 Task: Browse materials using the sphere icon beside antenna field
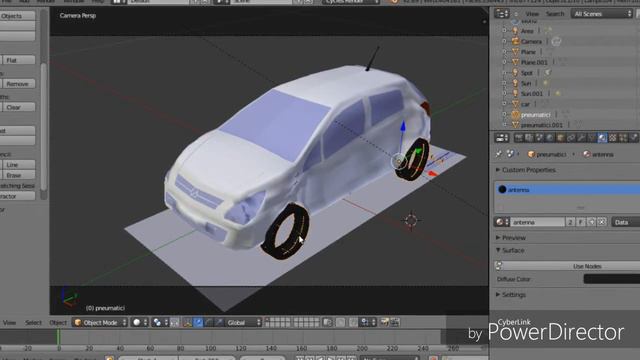point(502,222)
